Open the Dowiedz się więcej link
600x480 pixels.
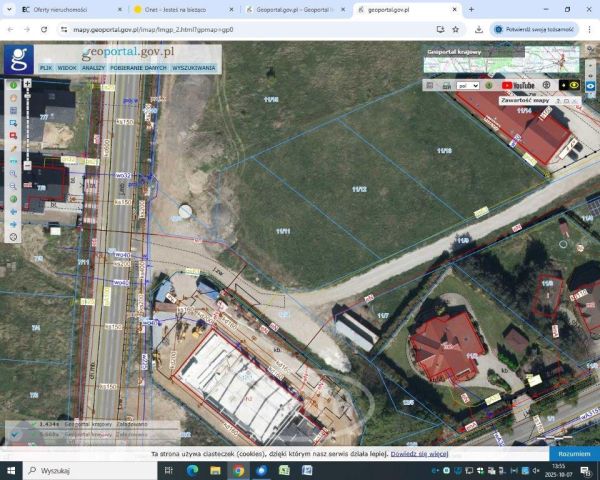419,454
